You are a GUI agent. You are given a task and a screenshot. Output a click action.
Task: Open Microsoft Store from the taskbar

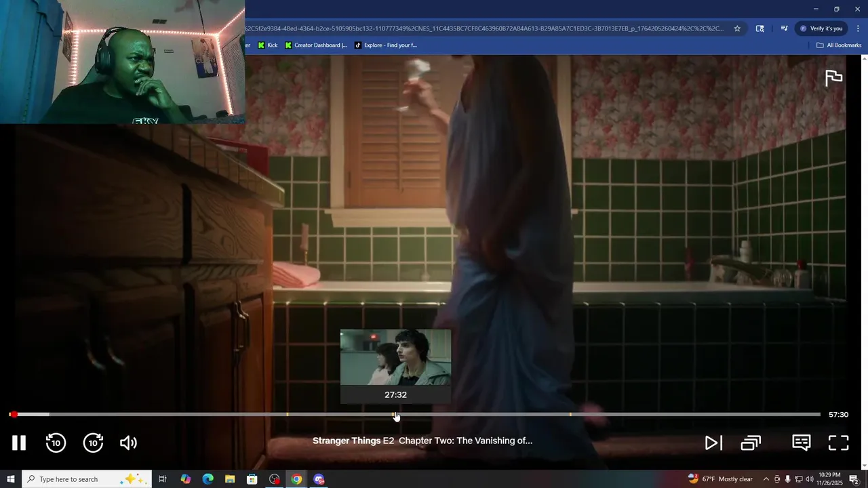click(252, 479)
